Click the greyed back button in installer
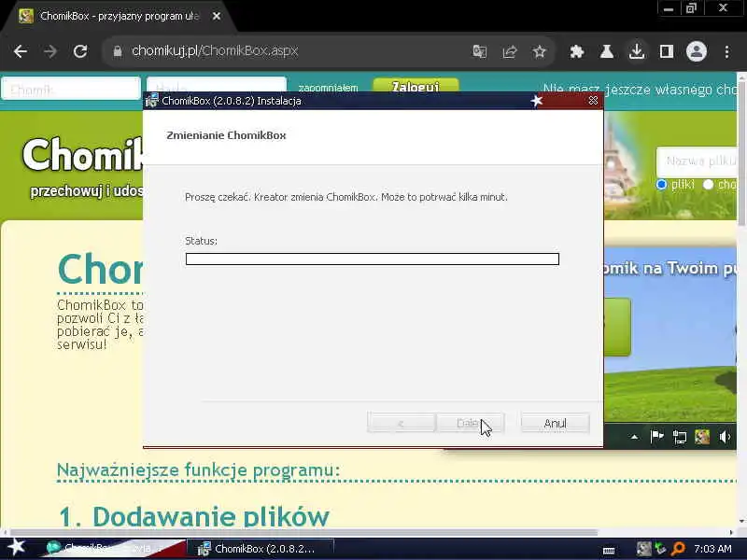This screenshot has height=560, width=747. tap(402, 423)
